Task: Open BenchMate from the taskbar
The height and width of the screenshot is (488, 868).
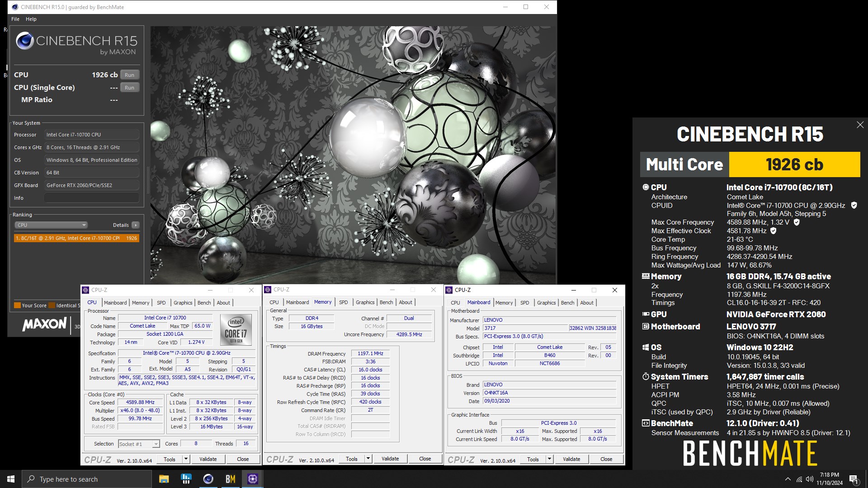Action: (230, 479)
